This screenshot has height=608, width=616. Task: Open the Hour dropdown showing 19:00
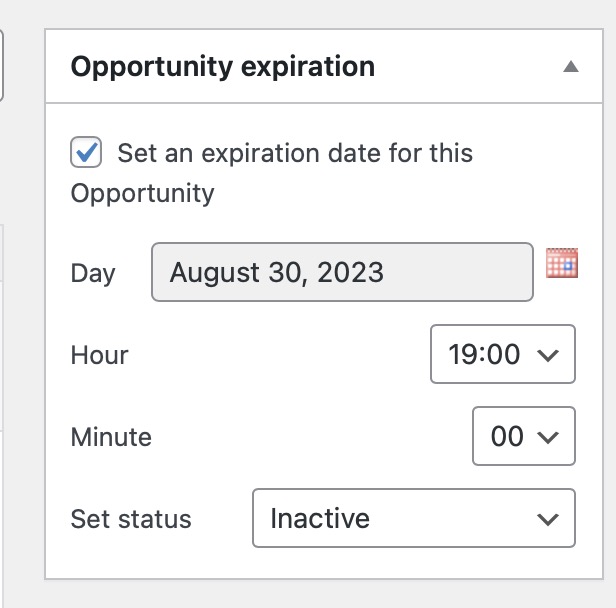[x=503, y=354]
